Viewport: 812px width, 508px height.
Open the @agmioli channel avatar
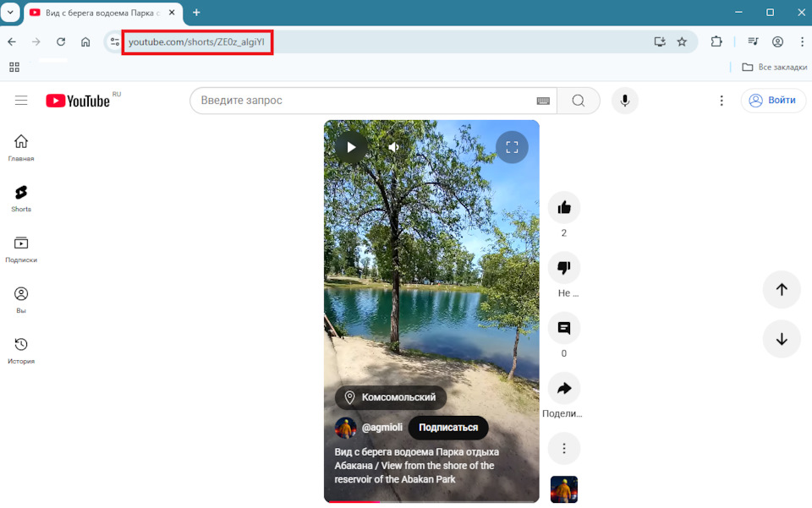[x=345, y=428]
